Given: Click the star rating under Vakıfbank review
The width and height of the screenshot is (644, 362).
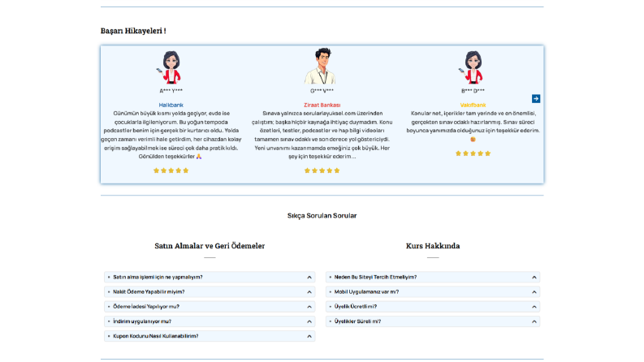Looking at the screenshot, I should click(x=473, y=153).
